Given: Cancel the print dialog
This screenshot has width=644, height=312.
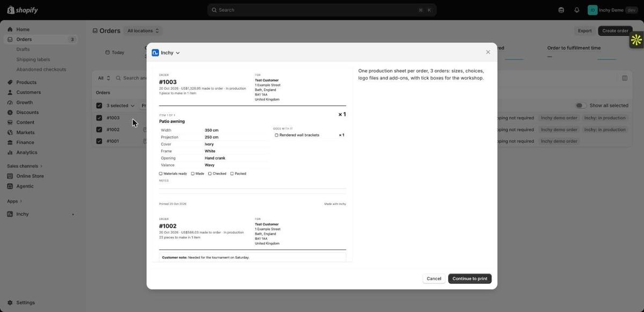Looking at the screenshot, I should pyautogui.click(x=434, y=279).
